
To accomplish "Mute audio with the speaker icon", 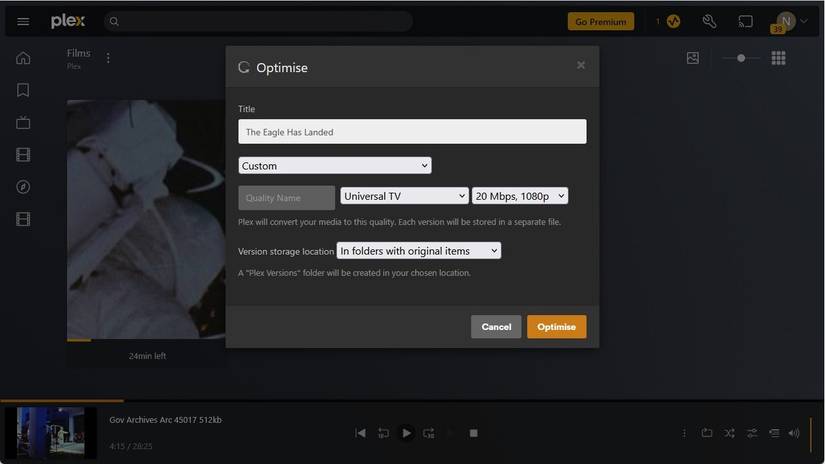I will [x=794, y=433].
